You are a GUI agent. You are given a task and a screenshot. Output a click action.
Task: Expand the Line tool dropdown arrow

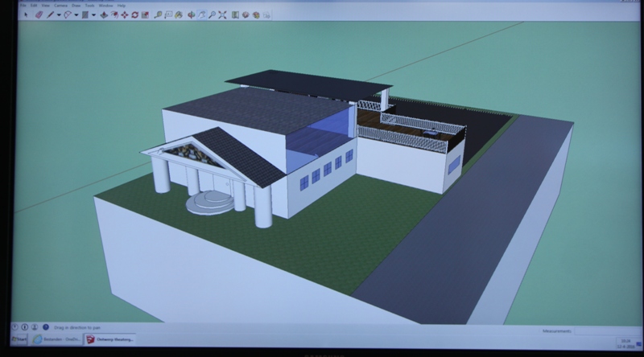(58, 14)
